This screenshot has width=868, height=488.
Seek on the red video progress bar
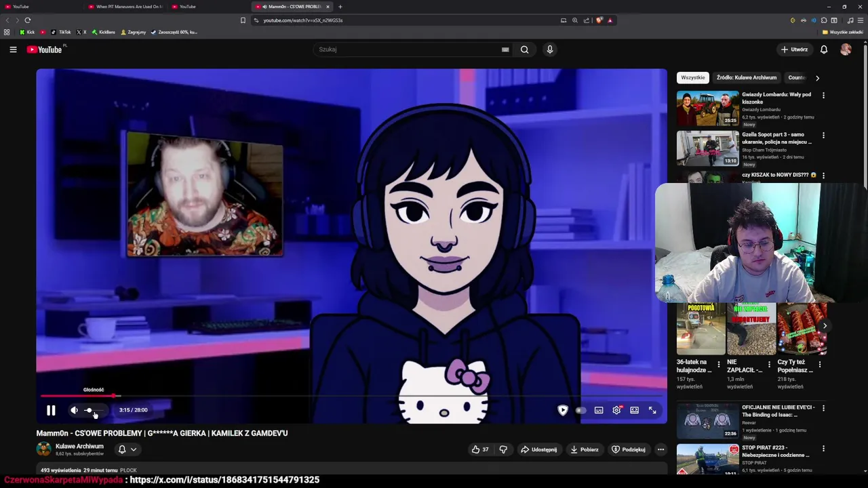[351, 396]
